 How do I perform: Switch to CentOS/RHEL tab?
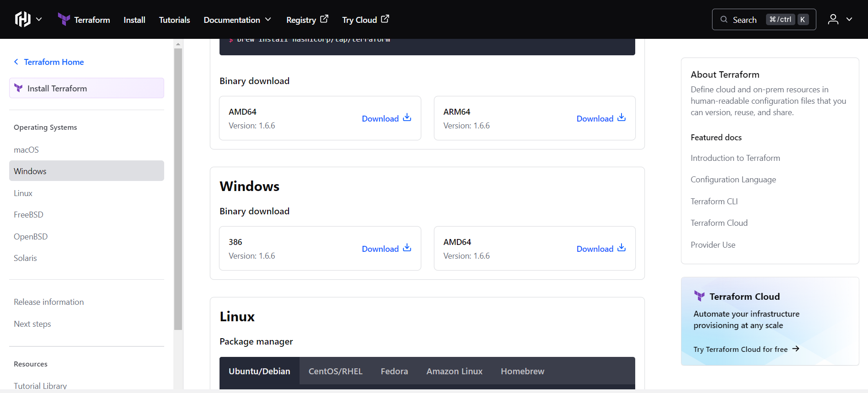click(x=335, y=371)
